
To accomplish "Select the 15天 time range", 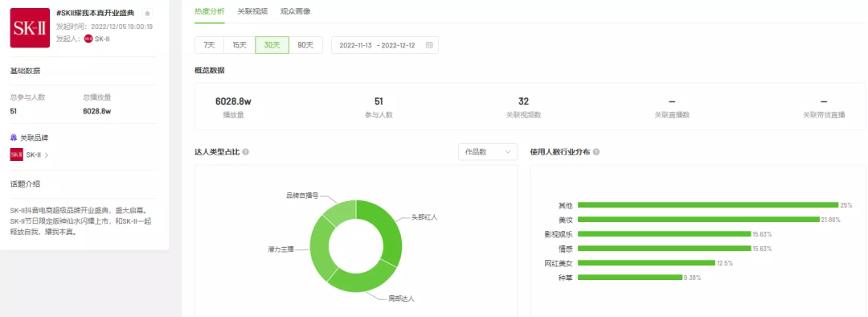I will (240, 45).
